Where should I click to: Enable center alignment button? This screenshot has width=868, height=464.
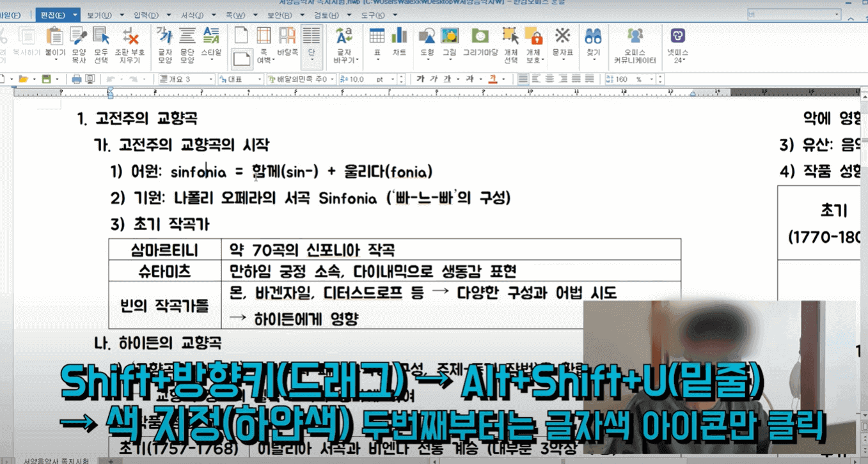(549, 79)
